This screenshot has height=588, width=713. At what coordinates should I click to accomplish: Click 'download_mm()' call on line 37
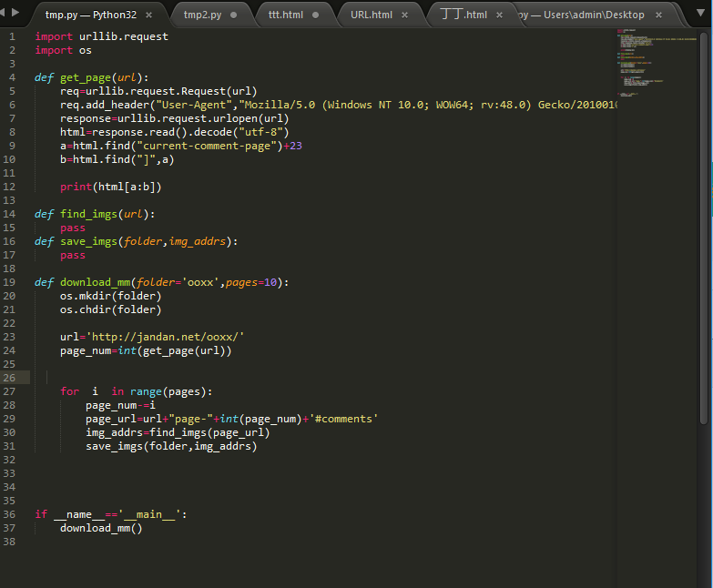[x=101, y=528]
